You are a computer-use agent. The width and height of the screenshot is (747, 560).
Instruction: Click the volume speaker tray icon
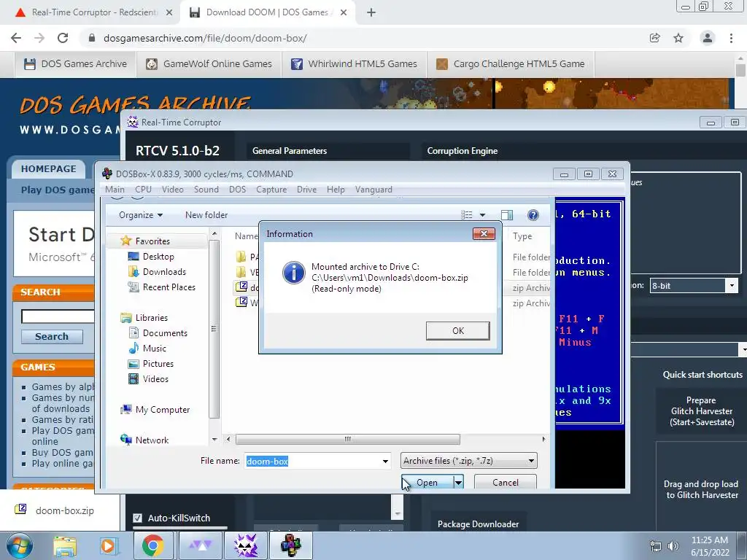[x=673, y=546]
